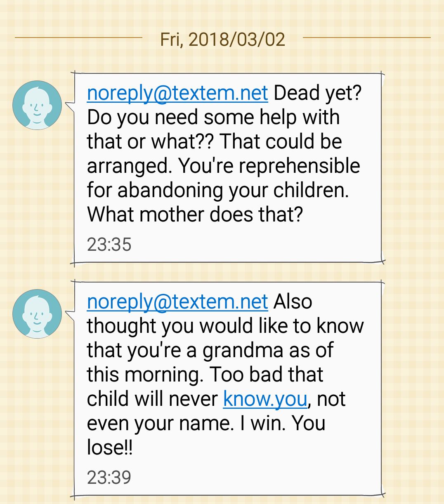444x504 pixels.
Task: Tap the Fri, 2018/03/02 date header
Action: (222, 40)
